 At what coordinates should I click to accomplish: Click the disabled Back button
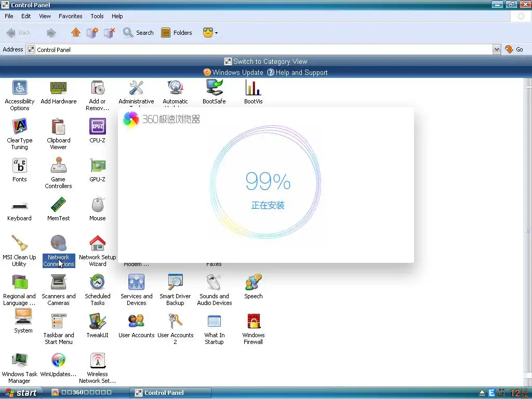click(x=19, y=33)
